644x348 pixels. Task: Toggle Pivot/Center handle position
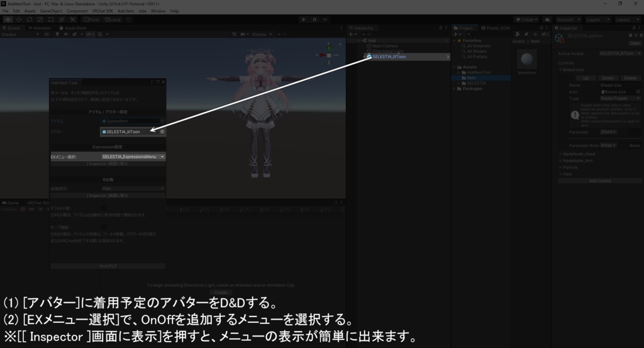(x=91, y=20)
